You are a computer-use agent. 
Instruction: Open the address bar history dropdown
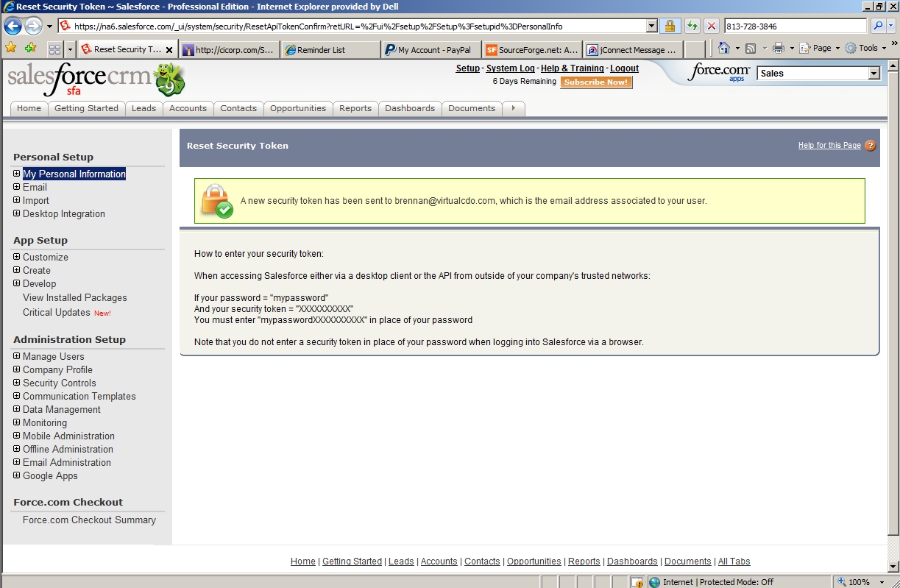tap(651, 26)
